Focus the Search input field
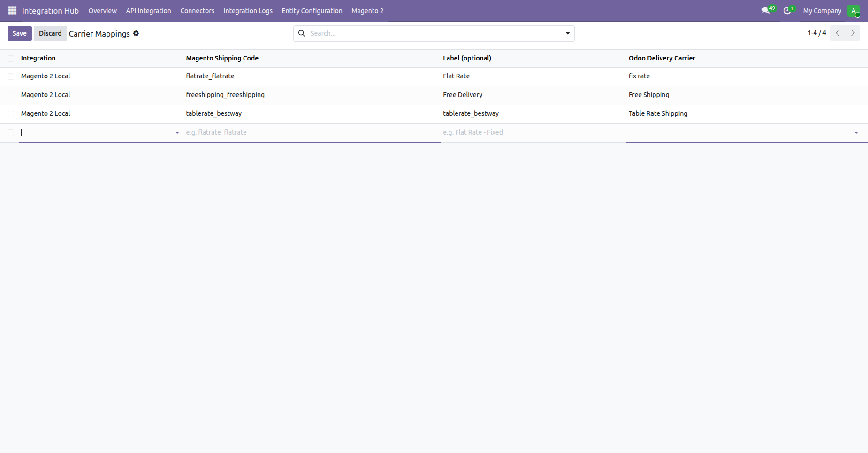 (434, 33)
